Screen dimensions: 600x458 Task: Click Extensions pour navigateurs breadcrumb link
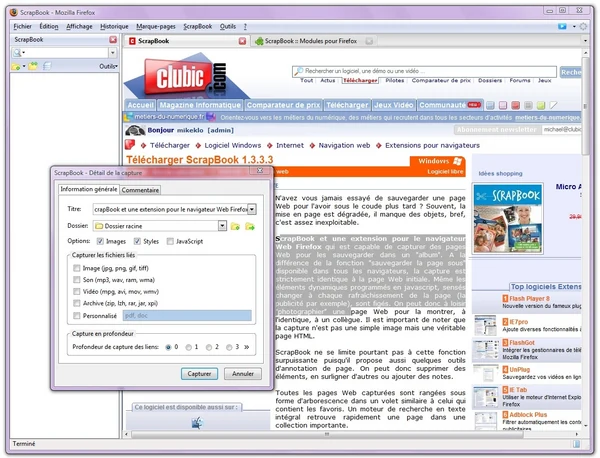pos(432,145)
